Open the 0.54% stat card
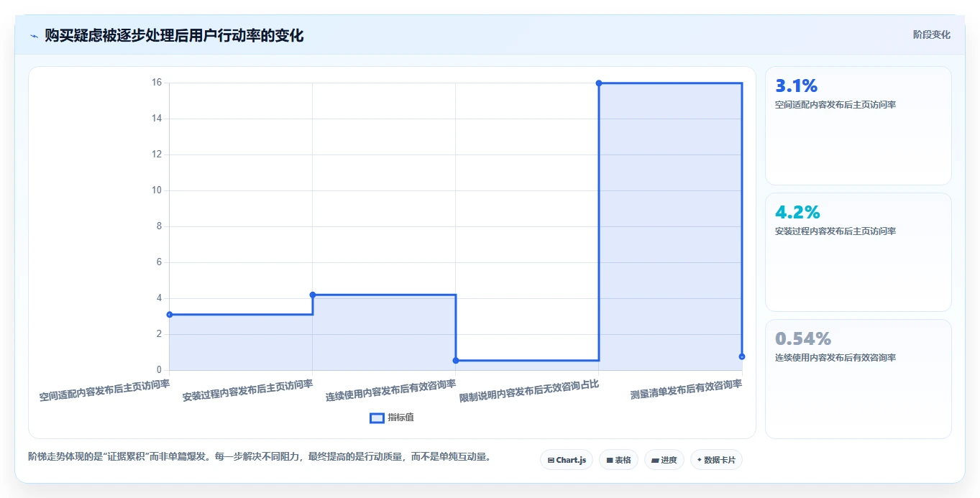The image size is (980, 498). [x=858, y=379]
